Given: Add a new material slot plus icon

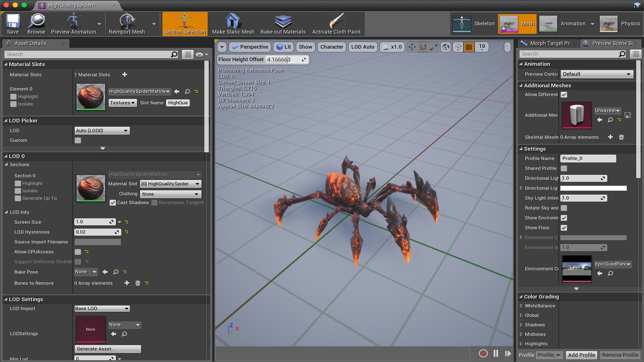Looking at the screenshot, I should point(125,74).
